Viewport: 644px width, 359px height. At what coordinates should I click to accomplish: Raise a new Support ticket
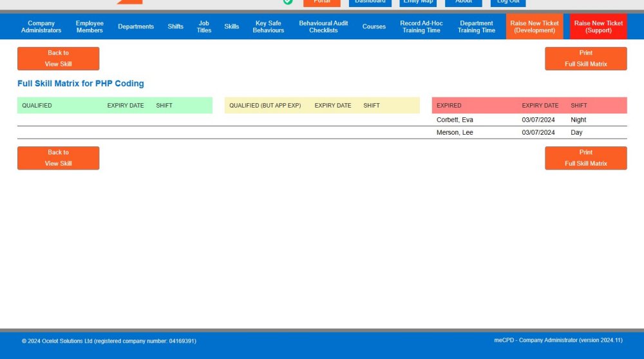598,26
